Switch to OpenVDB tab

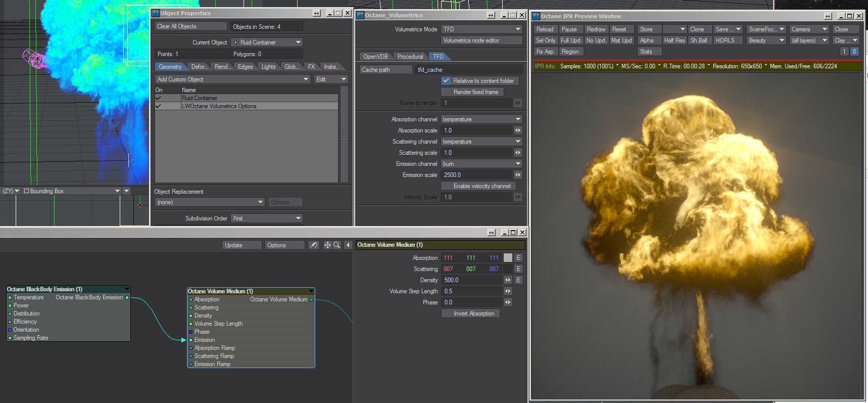pyautogui.click(x=375, y=57)
